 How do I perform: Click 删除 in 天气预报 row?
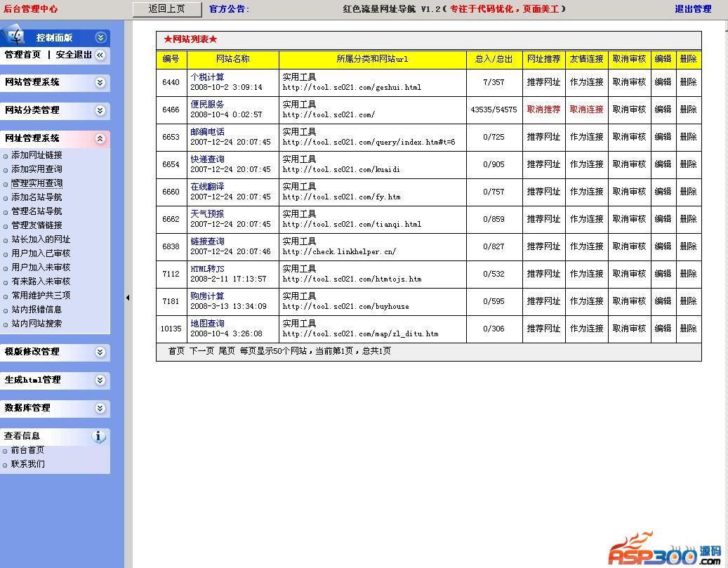(688, 219)
